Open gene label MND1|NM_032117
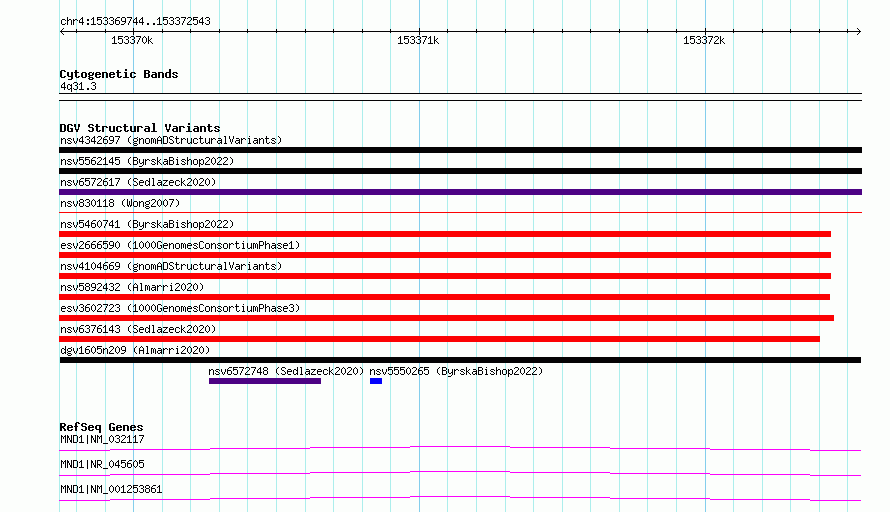 (x=102, y=439)
